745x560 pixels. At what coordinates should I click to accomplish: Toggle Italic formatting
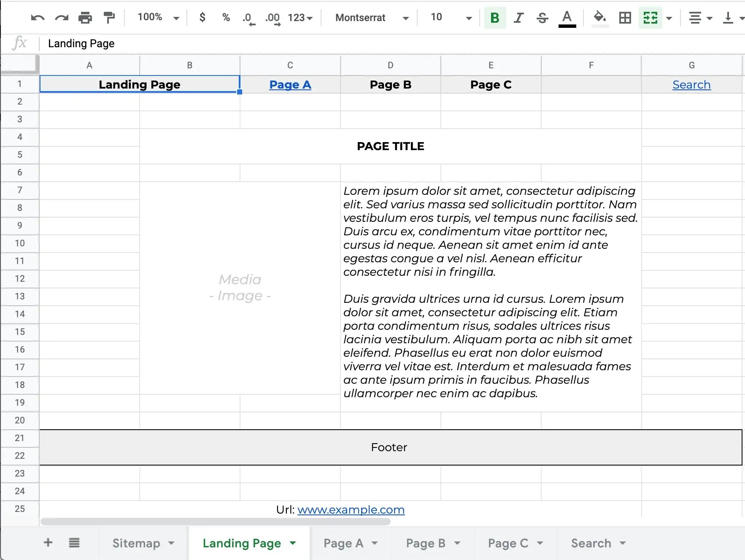tap(518, 18)
